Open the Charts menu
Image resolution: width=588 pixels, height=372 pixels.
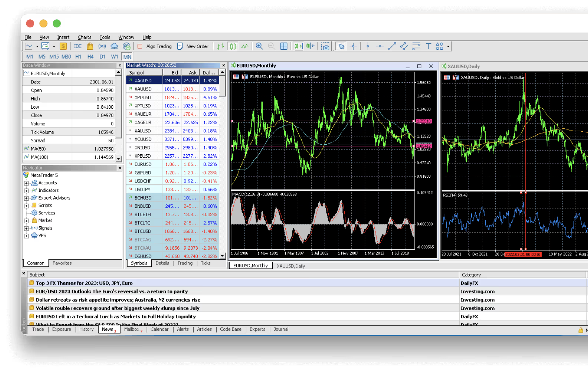85,37
